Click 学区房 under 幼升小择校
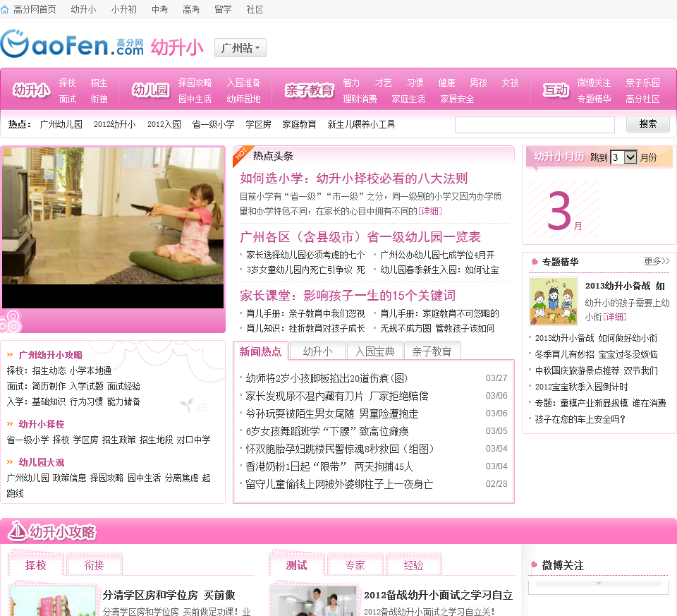This screenshot has height=616, width=677. pos(85,440)
